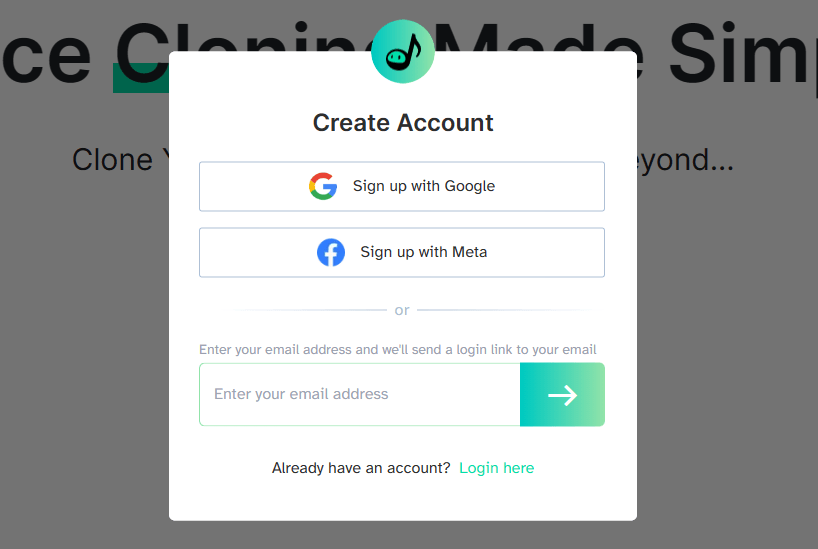Click the Facebook logo icon
Image resolution: width=818 pixels, height=549 pixels.
pos(331,252)
